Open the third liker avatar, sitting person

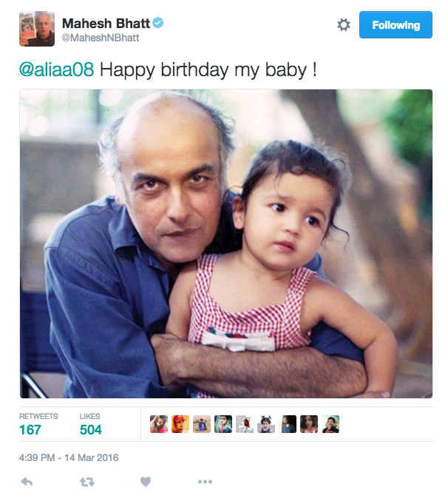(x=202, y=424)
